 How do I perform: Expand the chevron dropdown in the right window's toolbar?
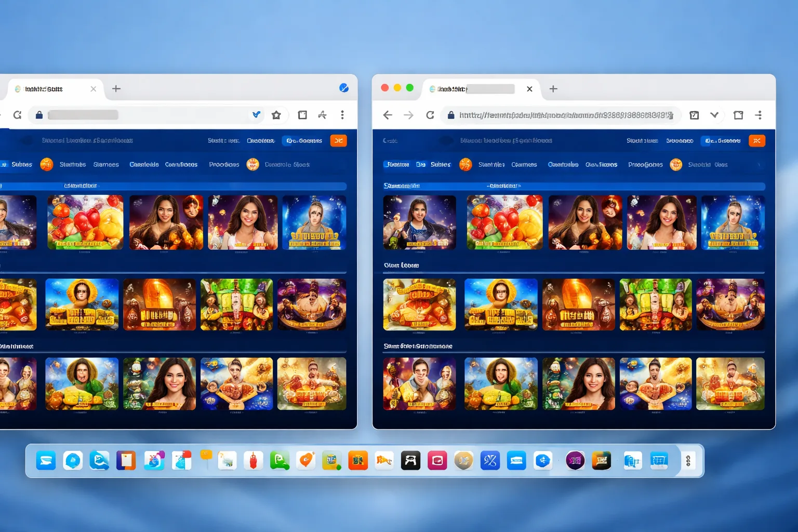(714, 115)
